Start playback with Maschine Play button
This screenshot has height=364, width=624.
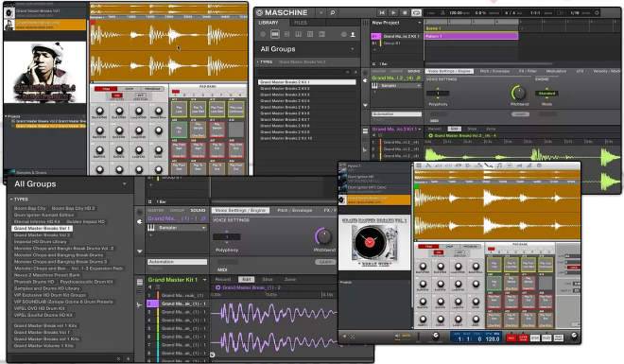(393, 12)
